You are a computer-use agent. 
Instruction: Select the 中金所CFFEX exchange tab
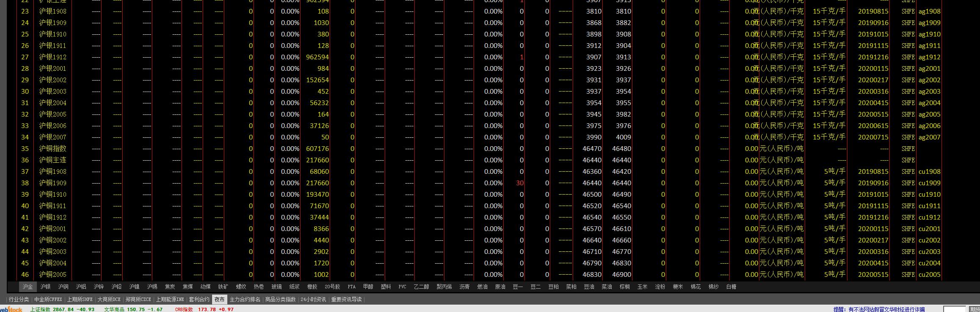48,300
